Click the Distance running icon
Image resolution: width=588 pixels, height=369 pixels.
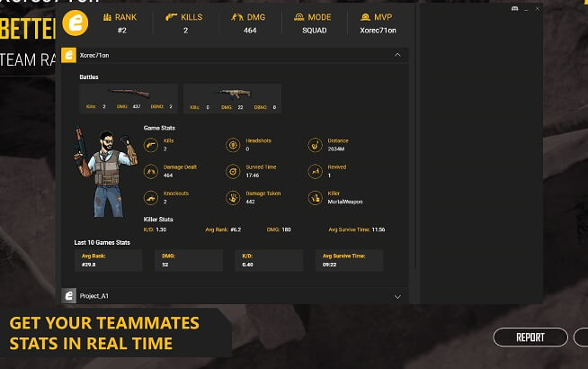click(x=316, y=144)
